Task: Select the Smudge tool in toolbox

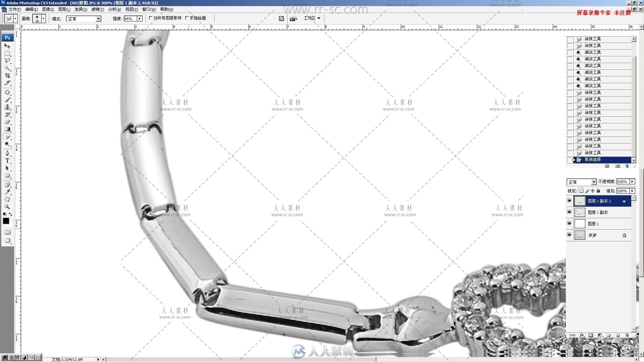Action: 7,137
